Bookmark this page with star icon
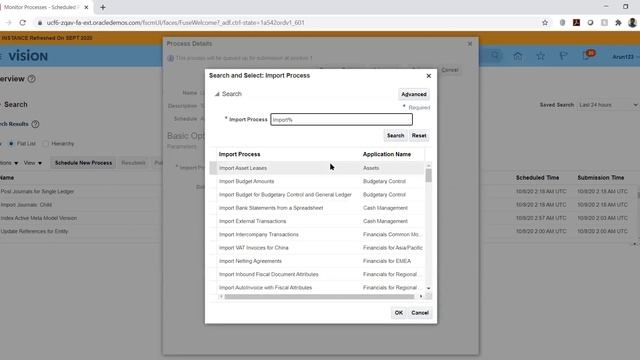640x360 pixels. coord(545,23)
